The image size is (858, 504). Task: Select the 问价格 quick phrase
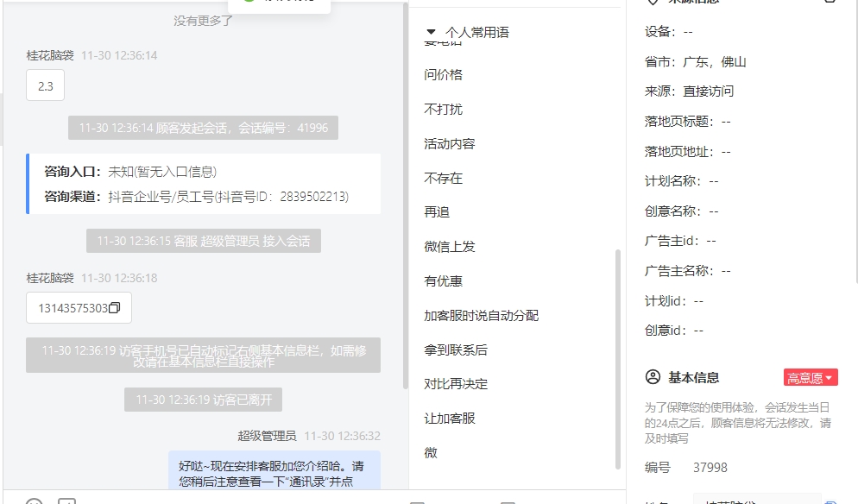pyautogui.click(x=443, y=75)
